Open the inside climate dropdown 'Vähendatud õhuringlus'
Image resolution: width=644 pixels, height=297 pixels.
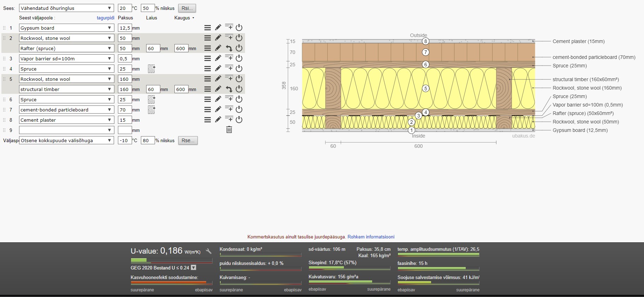coord(66,8)
